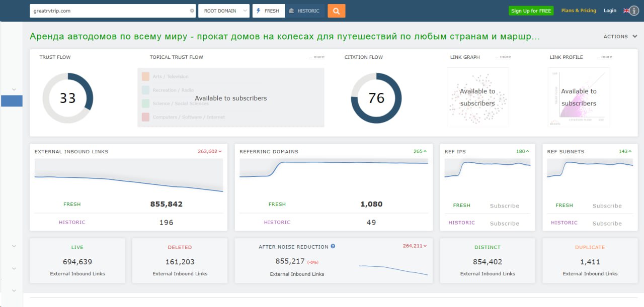Click the gear icon in the search field
Screen dimensions: 644x307
(192, 11)
